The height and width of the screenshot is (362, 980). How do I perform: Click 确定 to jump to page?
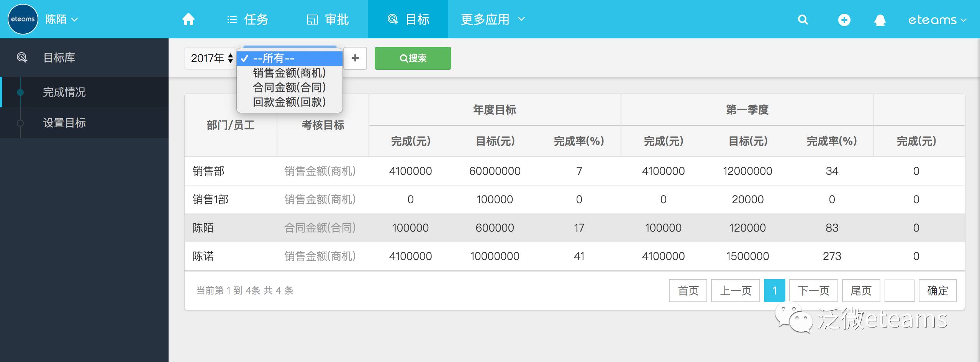(x=938, y=291)
